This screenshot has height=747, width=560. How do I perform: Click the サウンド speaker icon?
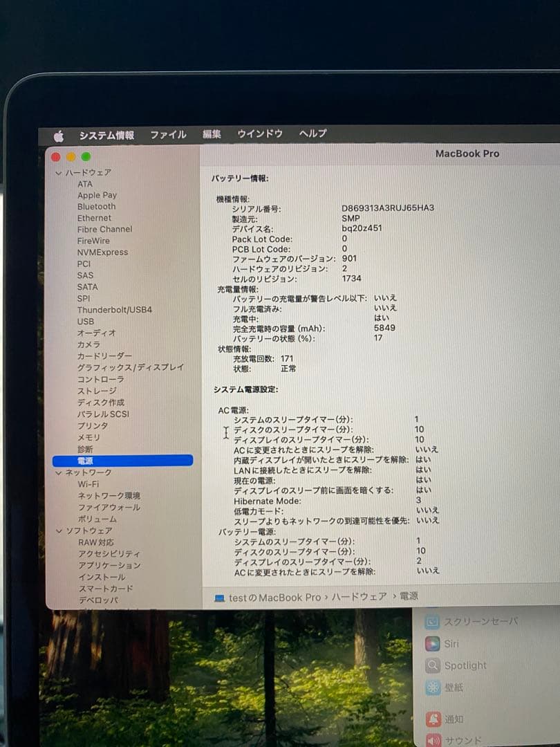click(x=432, y=740)
